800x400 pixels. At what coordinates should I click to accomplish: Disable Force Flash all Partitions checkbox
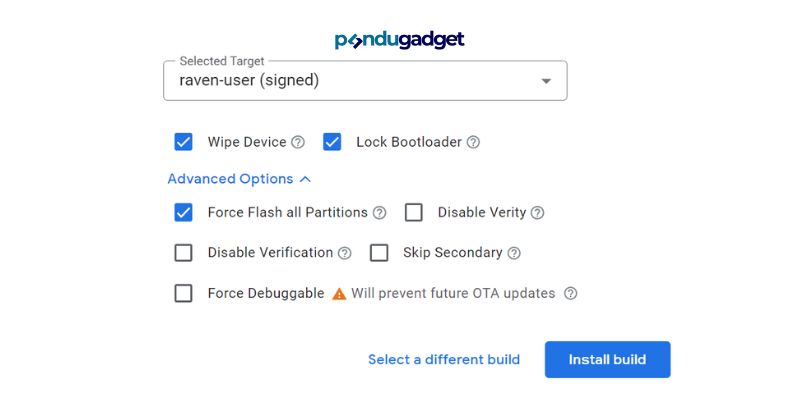(x=183, y=212)
